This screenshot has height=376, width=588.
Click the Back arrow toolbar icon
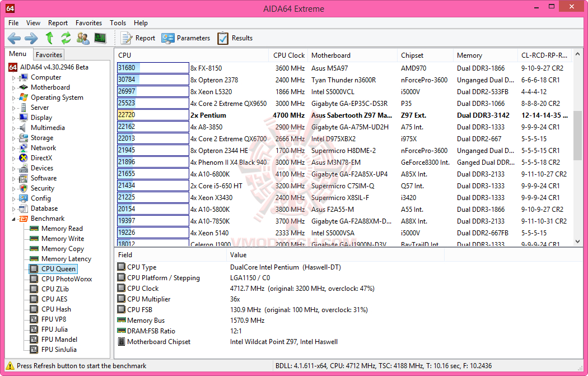click(x=14, y=38)
